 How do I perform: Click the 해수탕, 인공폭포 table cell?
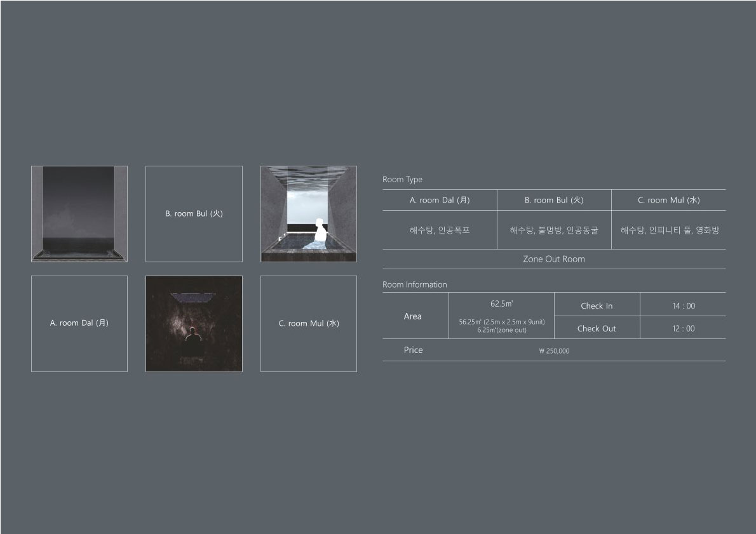[x=440, y=230]
